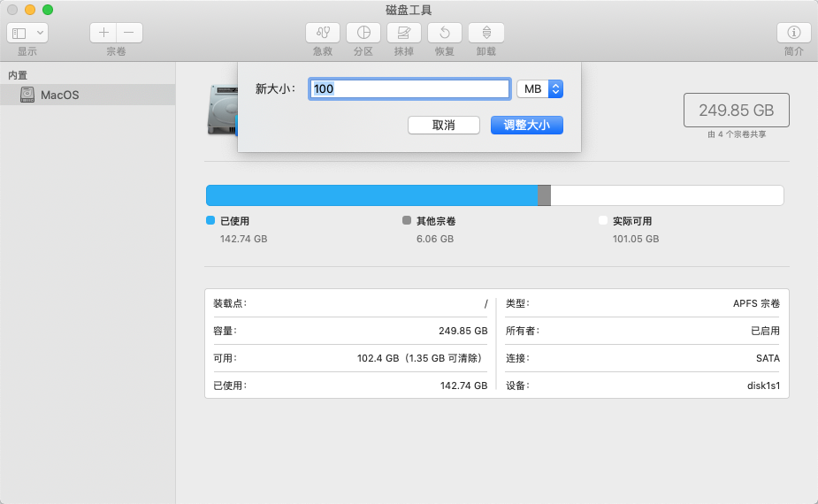Click the blue used-space segment of storage bar

click(x=372, y=195)
